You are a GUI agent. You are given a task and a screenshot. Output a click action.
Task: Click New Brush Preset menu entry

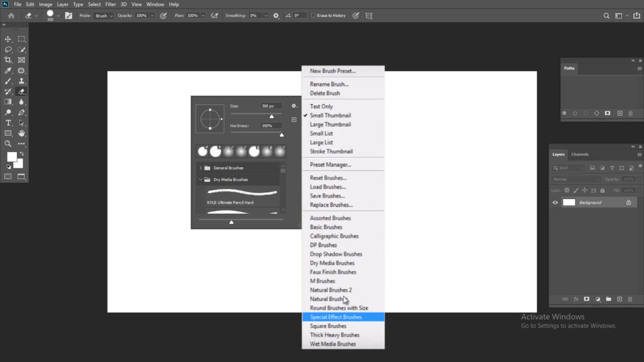(343, 71)
